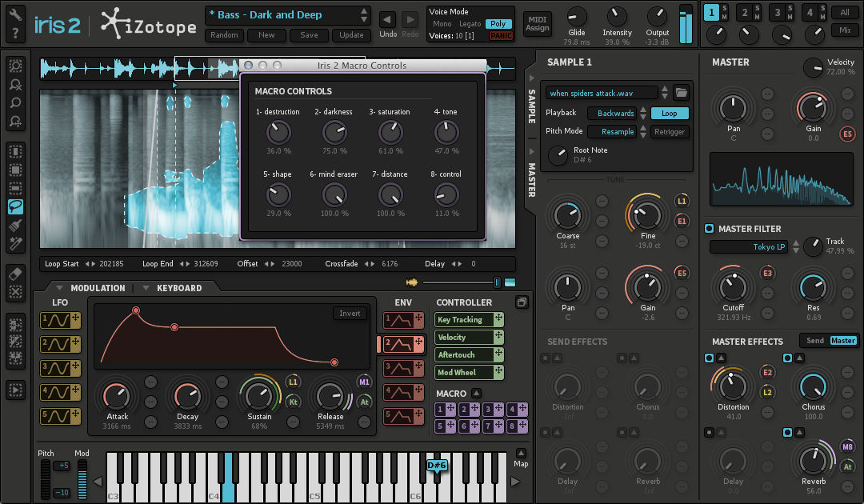Click the Undo arrow button
Screen dimensions: 864x504
(x=387, y=19)
